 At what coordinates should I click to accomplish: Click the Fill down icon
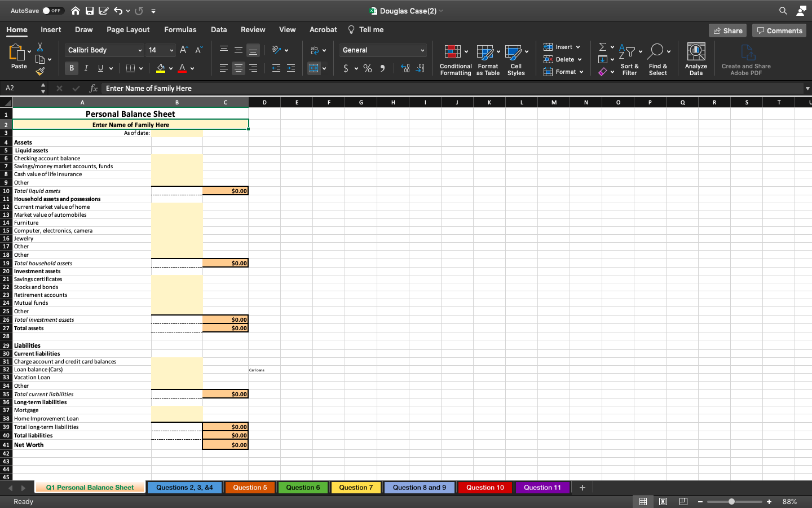(x=602, y=59)
